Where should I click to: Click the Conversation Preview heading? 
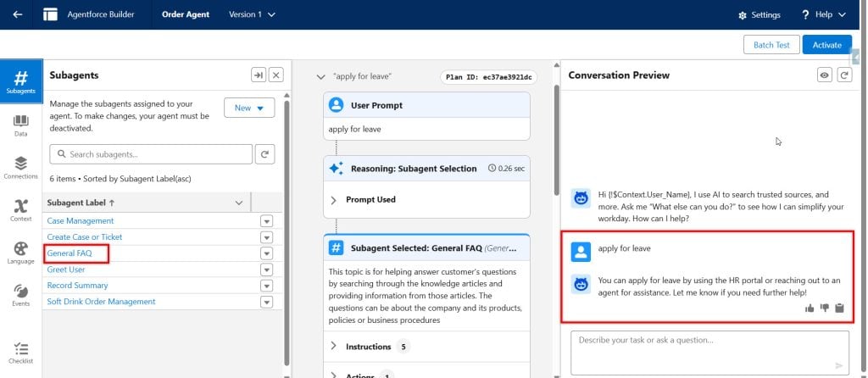619,75
